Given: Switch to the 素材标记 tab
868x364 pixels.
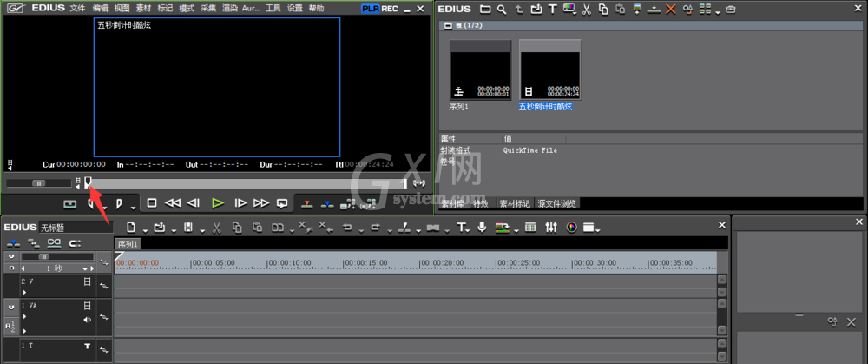Looking at the screenshot, I should (515, 203).
